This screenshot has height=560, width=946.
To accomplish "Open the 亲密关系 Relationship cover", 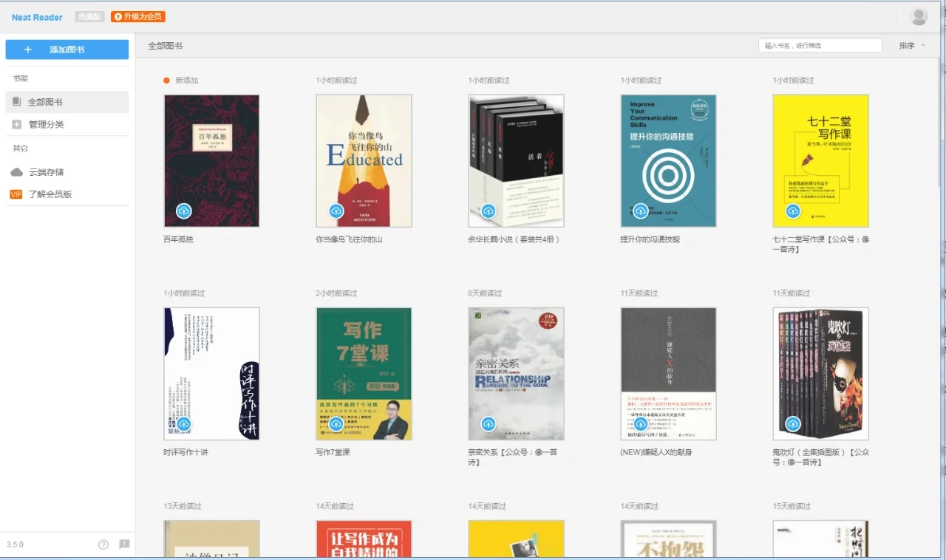I will coord(516,373).
